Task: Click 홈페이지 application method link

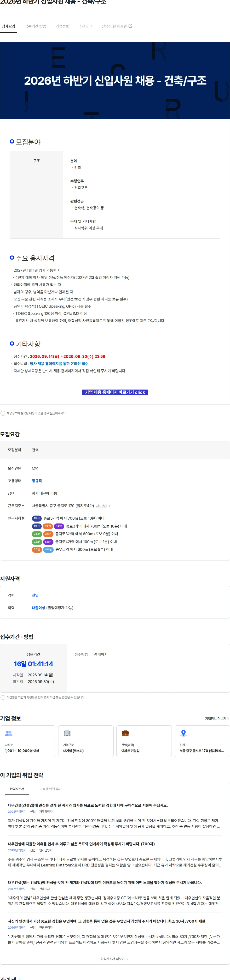Action: 101,654
